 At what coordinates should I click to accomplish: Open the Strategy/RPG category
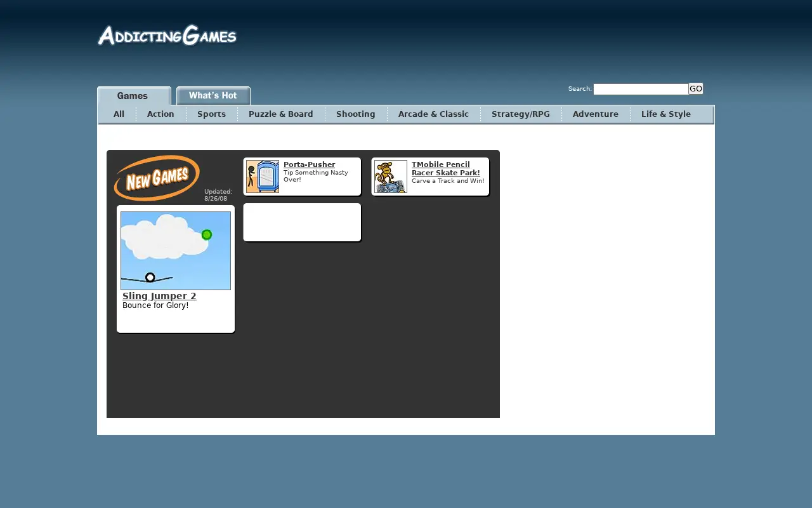[521, 114]
